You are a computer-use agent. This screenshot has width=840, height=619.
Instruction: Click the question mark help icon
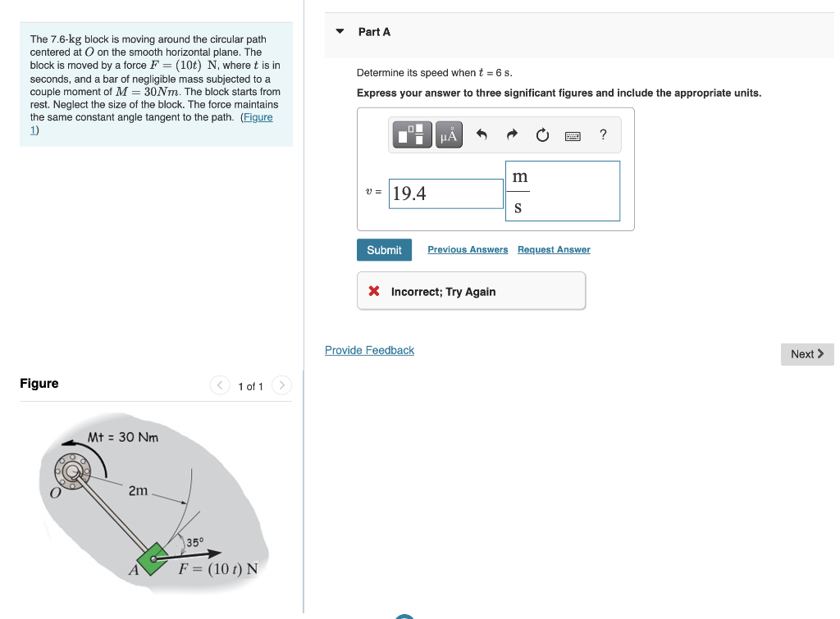click(x=603, y=134)
